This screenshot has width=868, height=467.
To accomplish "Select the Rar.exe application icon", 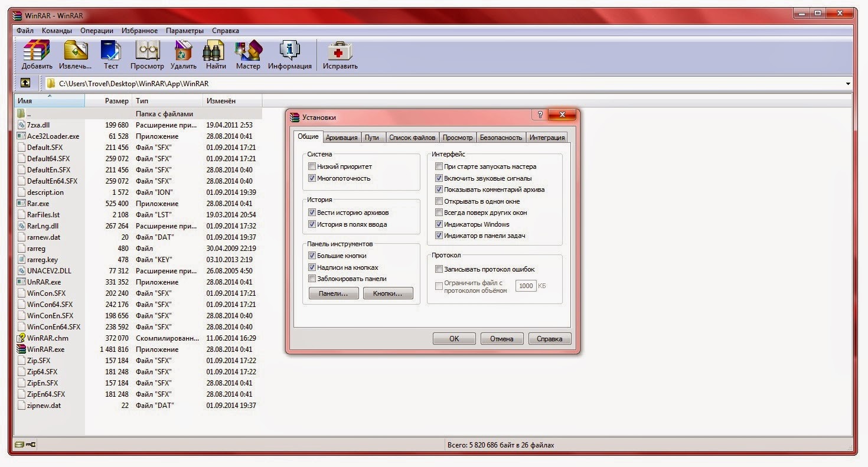I will coord(22,203).
